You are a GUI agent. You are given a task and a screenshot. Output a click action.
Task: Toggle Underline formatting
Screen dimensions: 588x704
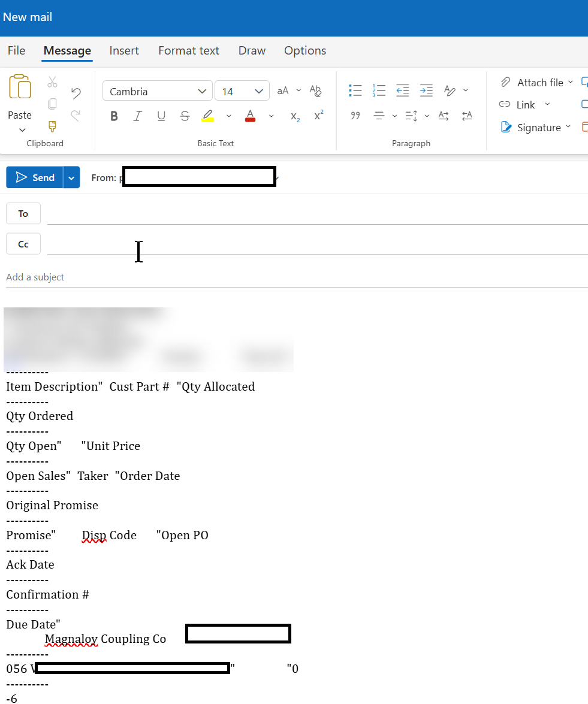tap(161, 116)
